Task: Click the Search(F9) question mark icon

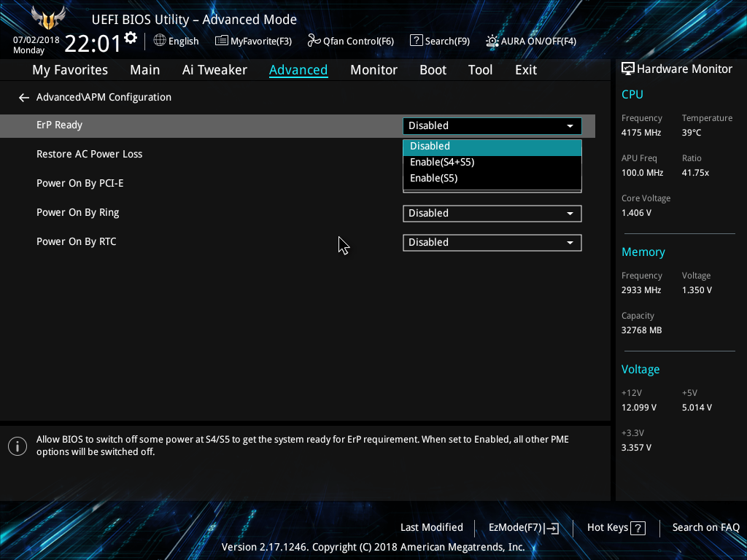Action: click(416, 41)
